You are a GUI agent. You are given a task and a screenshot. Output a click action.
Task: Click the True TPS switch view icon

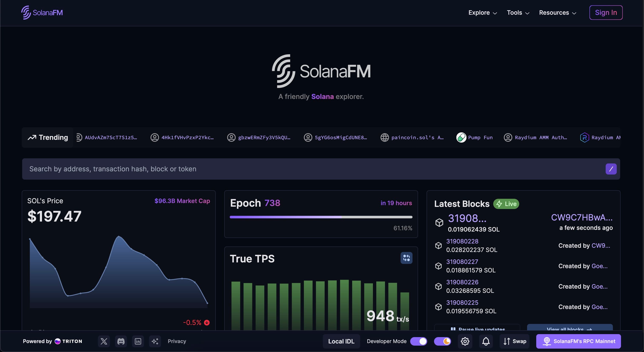406,258
